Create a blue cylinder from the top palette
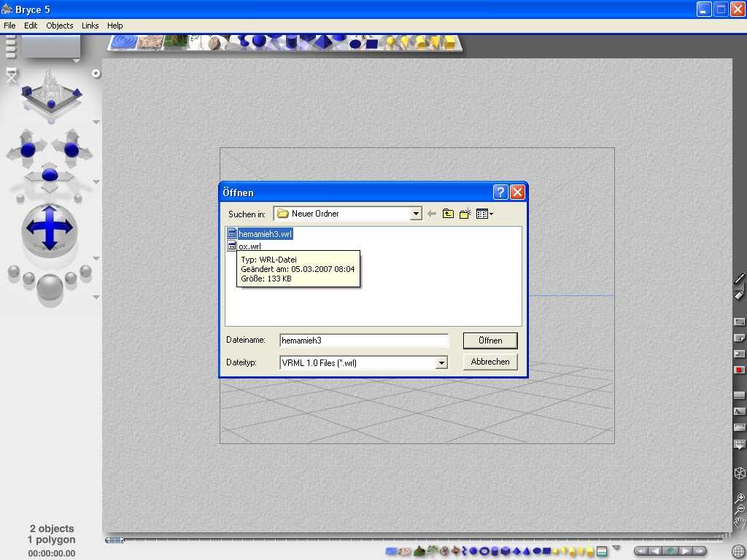The height and width of the screenshot is (560, 747). [291, 42]
